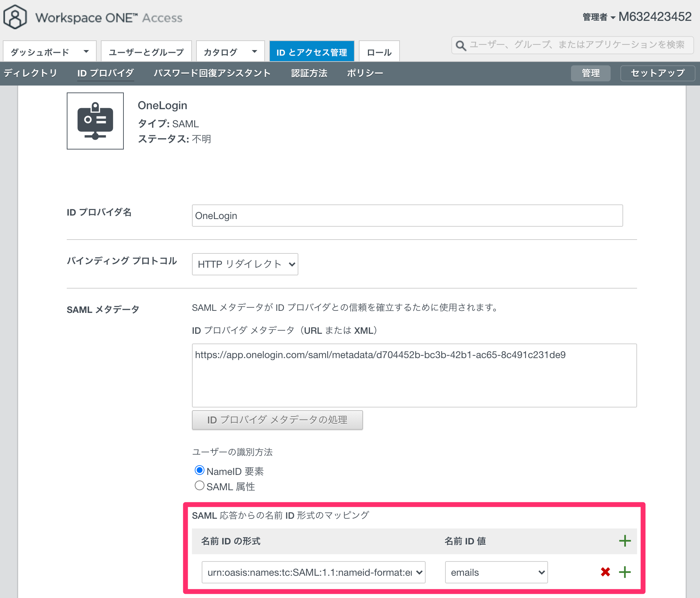Add a mapping after the emails row
This screenshot has height=598, width=700.
click(x=625, y=572)
